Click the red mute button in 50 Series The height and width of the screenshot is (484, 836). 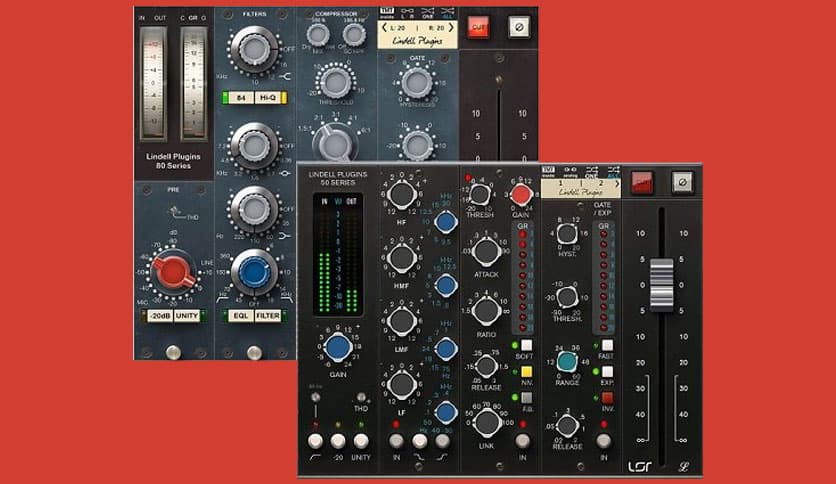pyautogui.click(x=642, y=182)
